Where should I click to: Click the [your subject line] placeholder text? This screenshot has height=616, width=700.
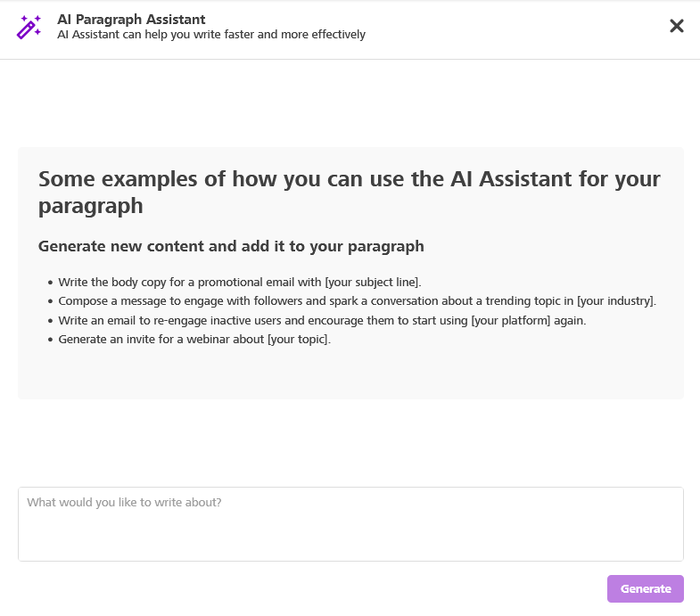[373, 282]
